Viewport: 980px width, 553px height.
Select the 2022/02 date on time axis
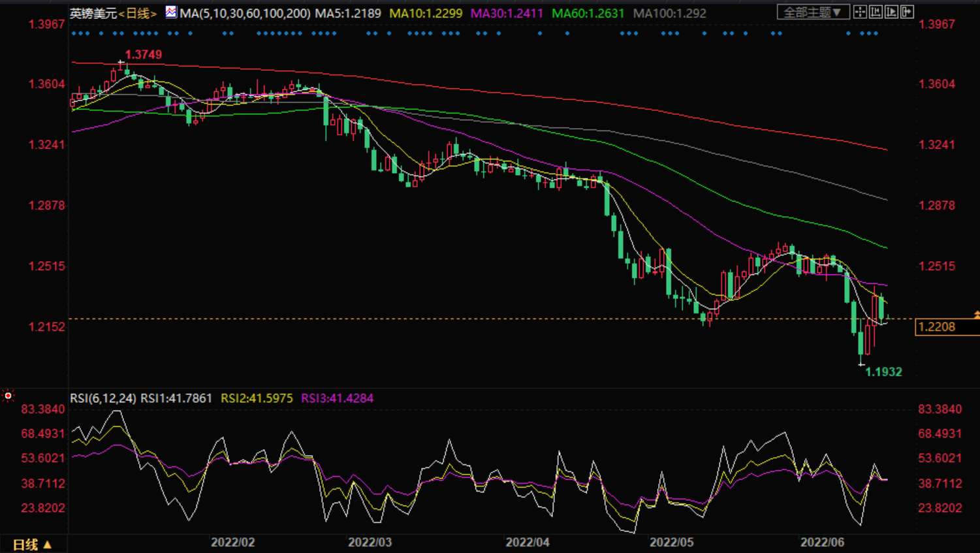233,543
